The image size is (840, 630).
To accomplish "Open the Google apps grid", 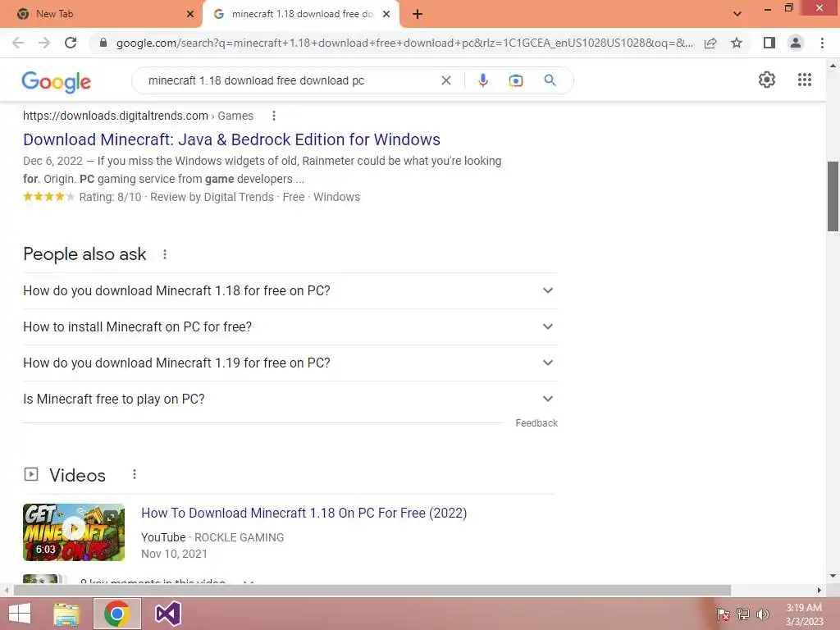I will (x=804, y=80).
